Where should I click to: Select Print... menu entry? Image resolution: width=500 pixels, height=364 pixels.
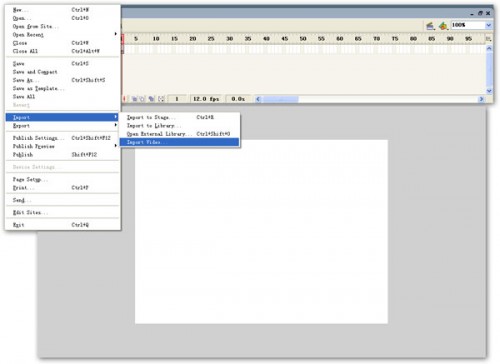pyautogui.click(x=62, y=188)
